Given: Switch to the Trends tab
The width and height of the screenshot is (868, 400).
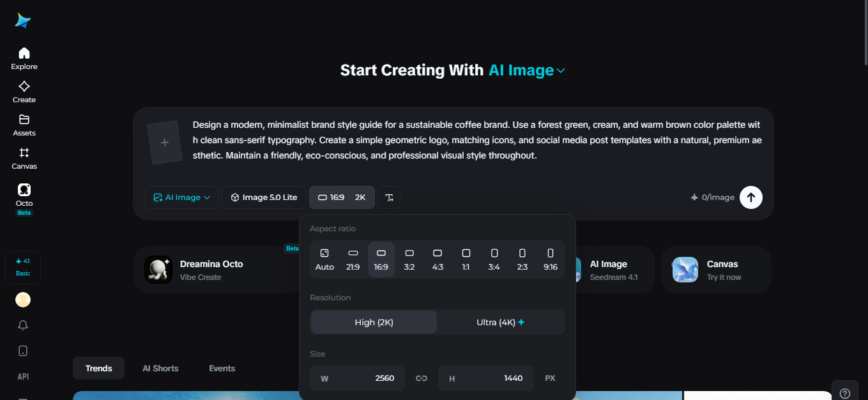Looking at the screenshot, I should [99, 369].
